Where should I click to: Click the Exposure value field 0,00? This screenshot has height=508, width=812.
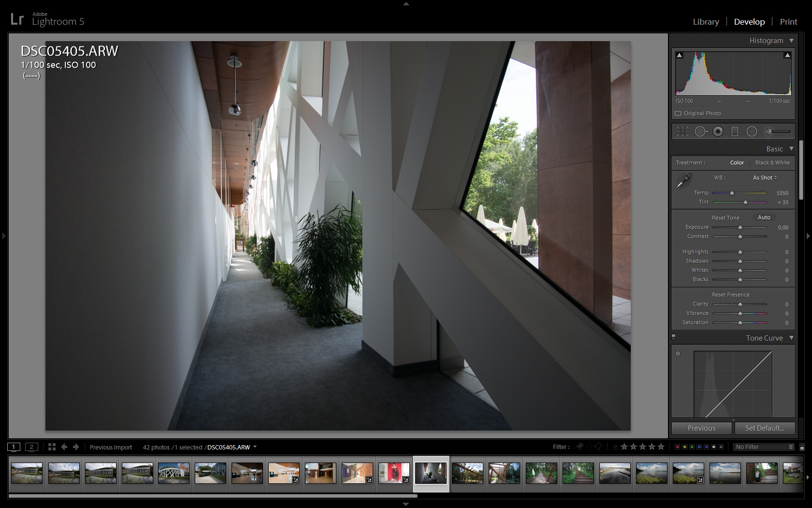pyautogui.click(x=783, y=227)
